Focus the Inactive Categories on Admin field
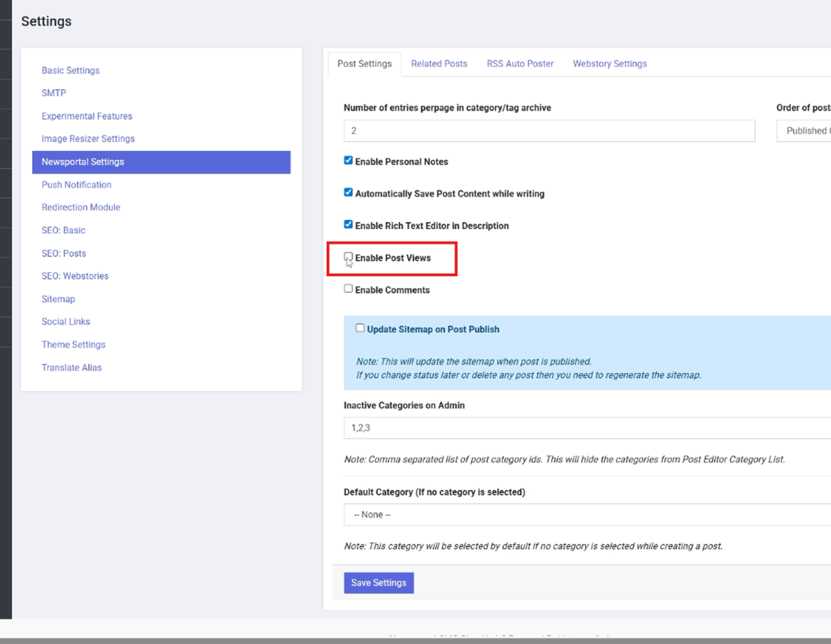831x644 pixels. (587, 428)
